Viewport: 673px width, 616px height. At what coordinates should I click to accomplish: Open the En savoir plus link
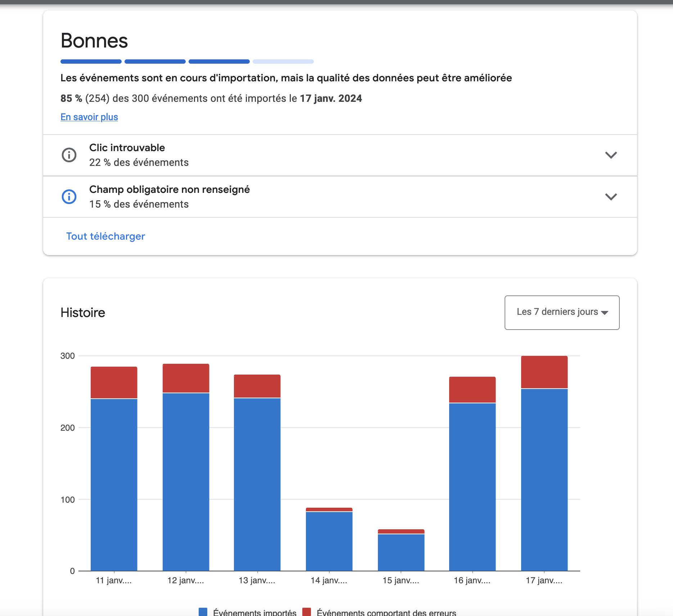(89, 117)
